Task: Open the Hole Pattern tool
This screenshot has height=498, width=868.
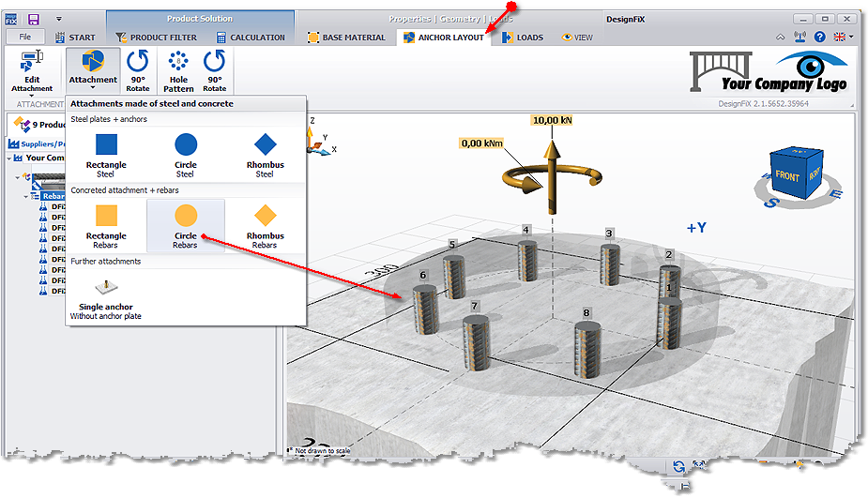Action: tap(178, 71)
